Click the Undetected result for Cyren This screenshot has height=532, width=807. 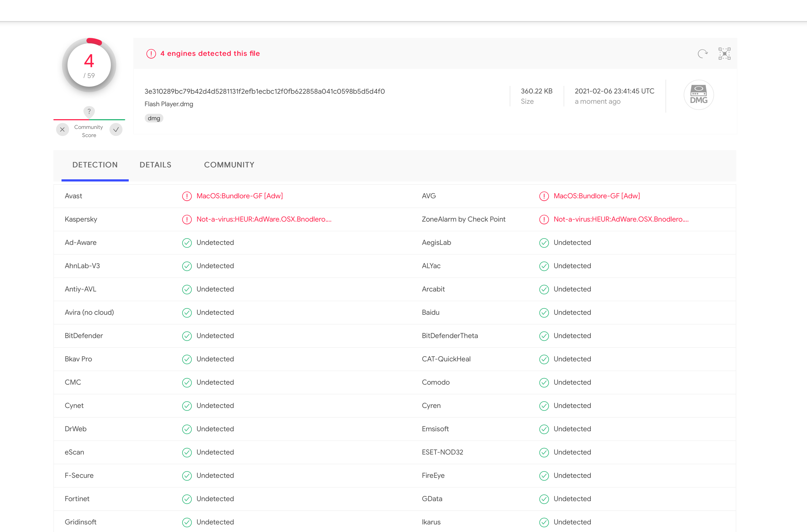pos(572,406)
